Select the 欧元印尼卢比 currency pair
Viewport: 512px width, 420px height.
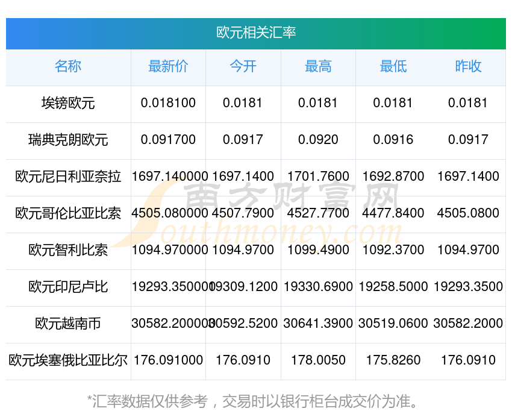pyautogui.click(x=68, y=287)
